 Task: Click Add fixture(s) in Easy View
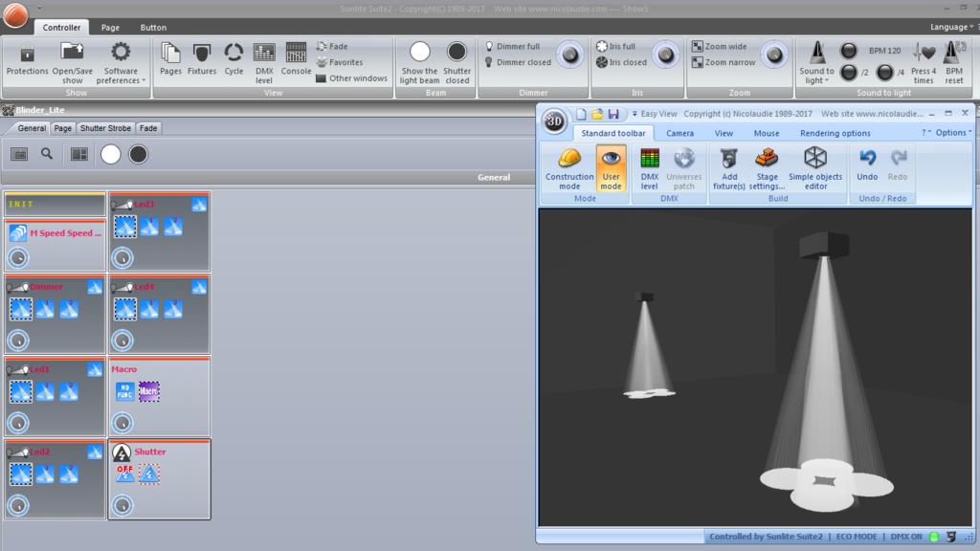coord(728,168)
